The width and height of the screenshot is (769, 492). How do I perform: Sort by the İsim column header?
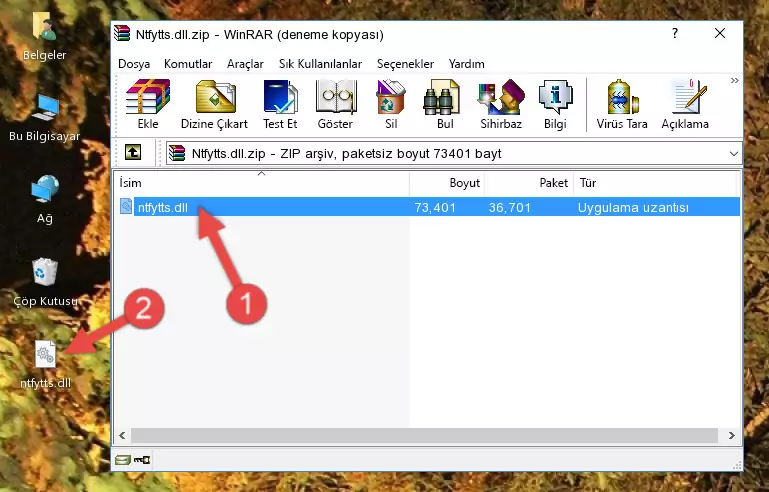[x=262, y=182]
